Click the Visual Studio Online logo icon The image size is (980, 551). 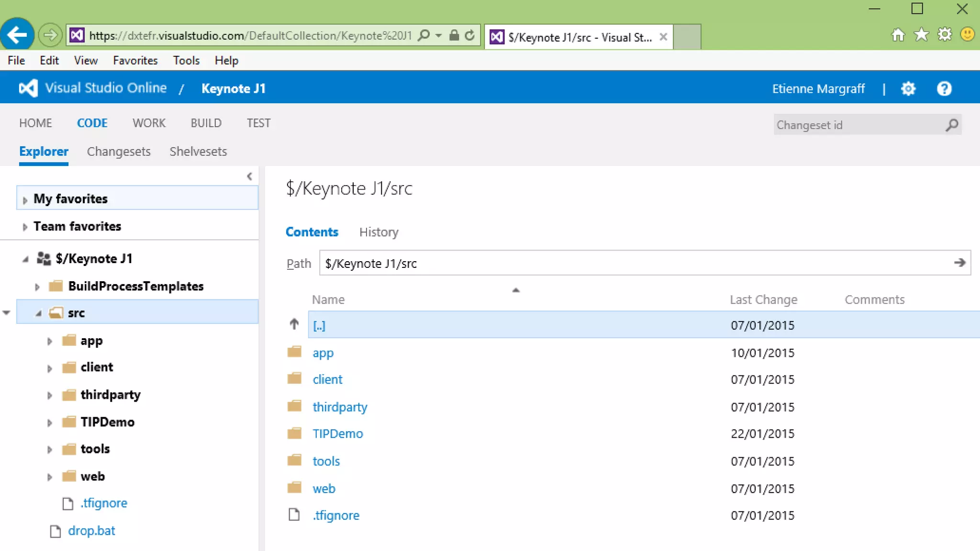point(28,88)
